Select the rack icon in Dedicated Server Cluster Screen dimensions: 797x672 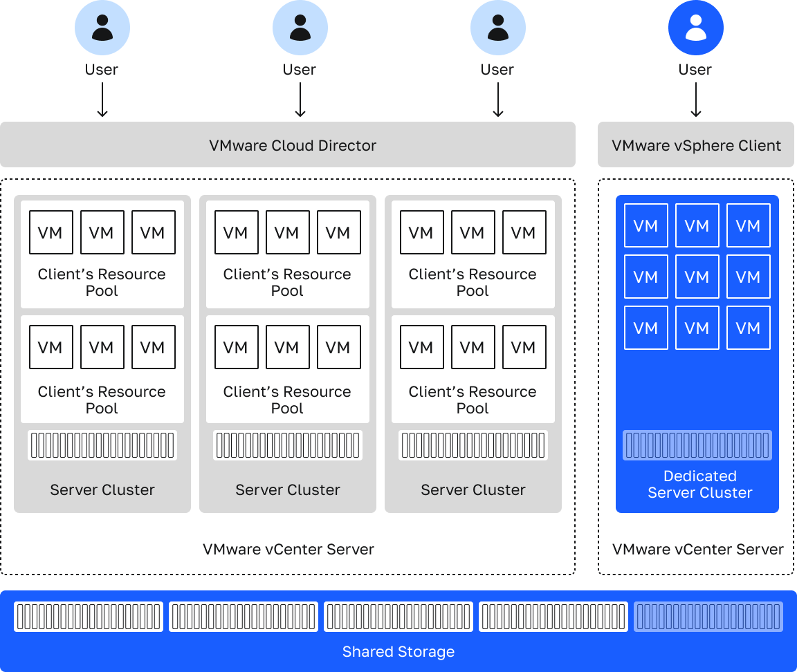697,446
